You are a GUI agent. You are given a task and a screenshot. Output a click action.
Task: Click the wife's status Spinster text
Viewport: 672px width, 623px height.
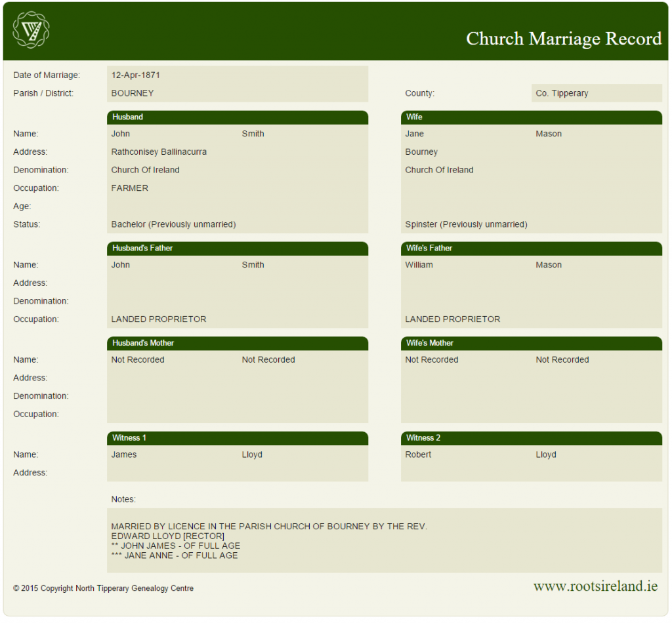coord(466,224)
